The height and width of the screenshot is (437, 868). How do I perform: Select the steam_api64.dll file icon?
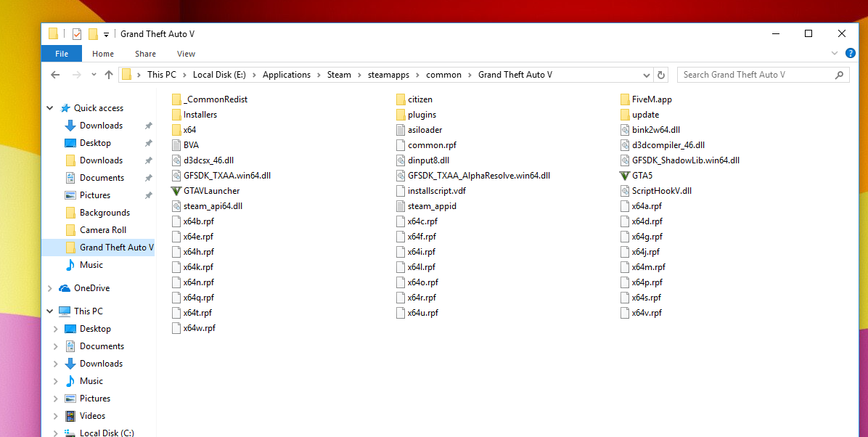click(x=176, y=206)
